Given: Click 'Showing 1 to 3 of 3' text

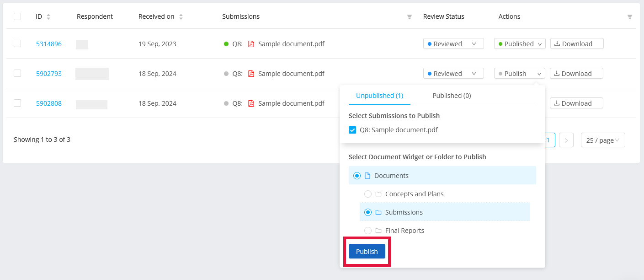Looking at the screenshot, I should pos(42,140).
